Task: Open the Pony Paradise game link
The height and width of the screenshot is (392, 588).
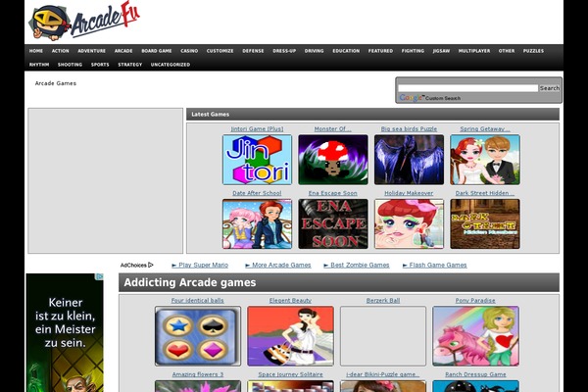Action: [475, 301]
